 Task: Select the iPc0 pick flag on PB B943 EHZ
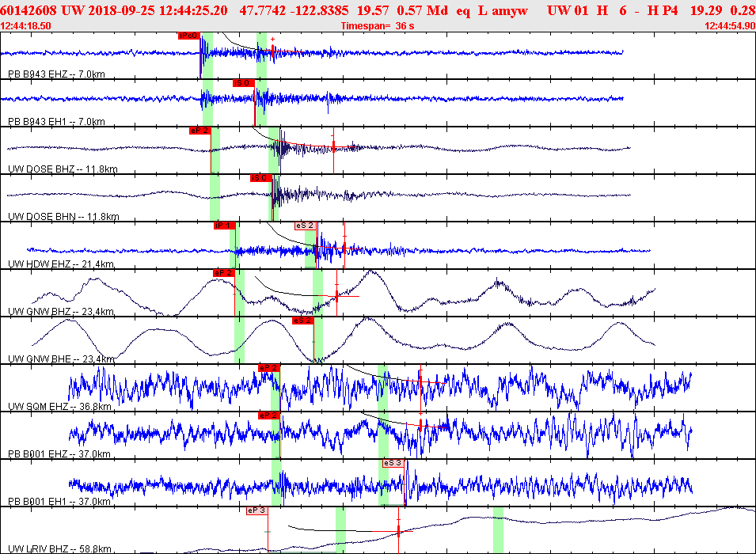click(189, 36)
